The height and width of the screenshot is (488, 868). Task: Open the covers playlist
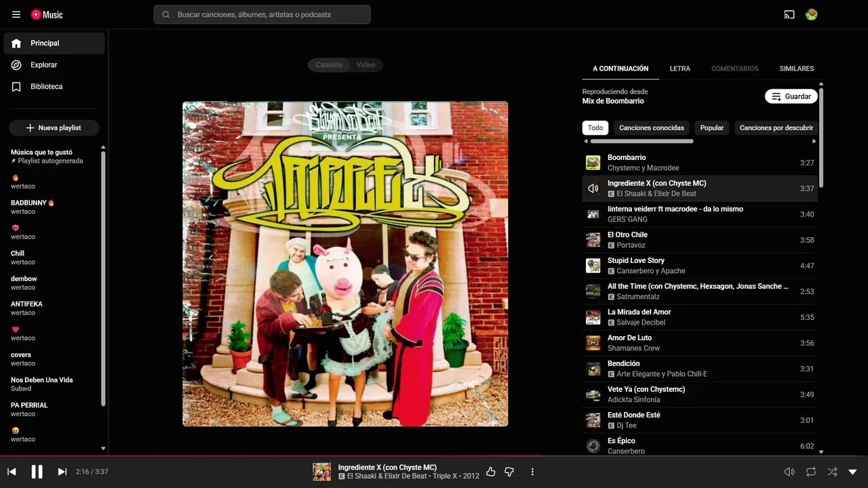(54, 359)
